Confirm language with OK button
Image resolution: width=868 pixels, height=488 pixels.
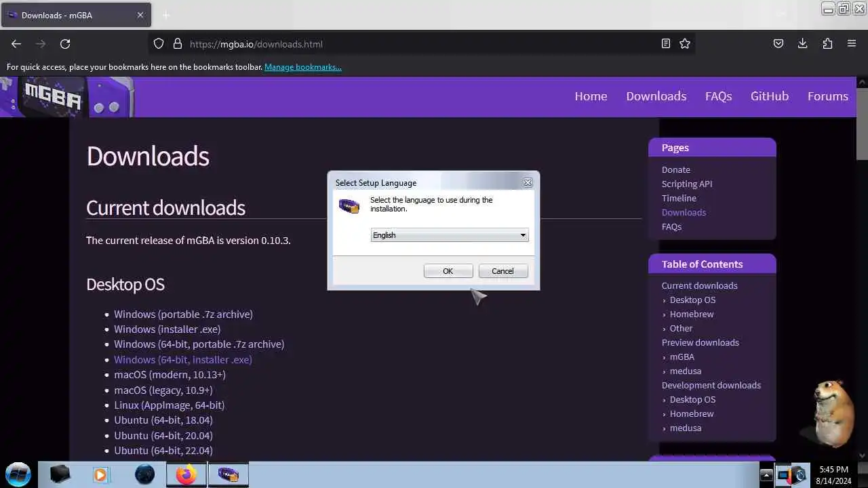[448, 271]
